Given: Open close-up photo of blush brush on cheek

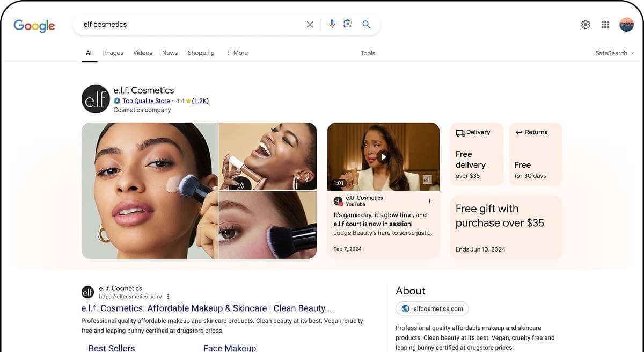Looking at the screenshot, I should [x=268, y=225].
